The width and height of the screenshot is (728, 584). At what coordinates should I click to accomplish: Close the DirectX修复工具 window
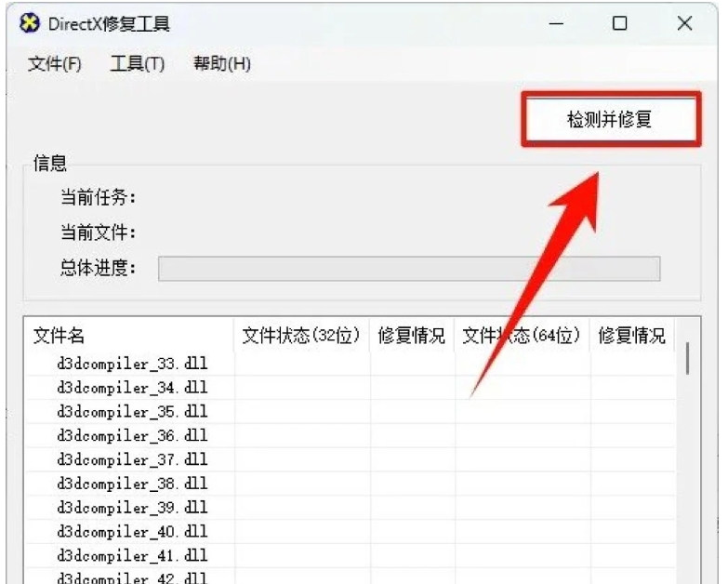pos(685,24)
